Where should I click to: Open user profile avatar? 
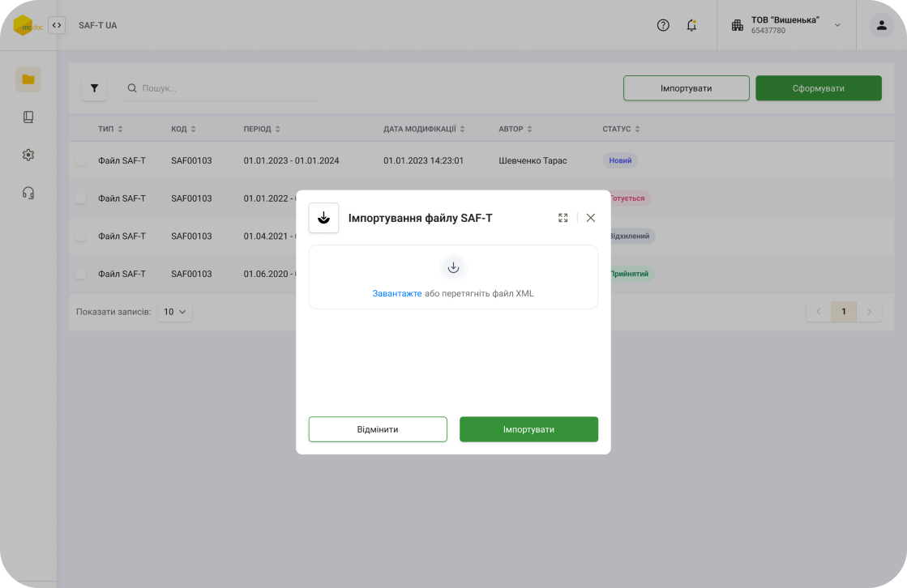click(x=881, y=25)
